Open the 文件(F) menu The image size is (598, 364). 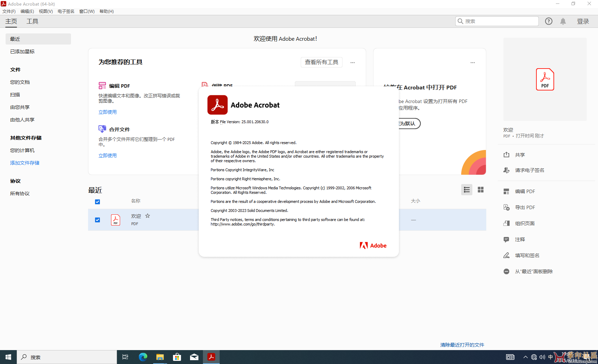[9, 11]
